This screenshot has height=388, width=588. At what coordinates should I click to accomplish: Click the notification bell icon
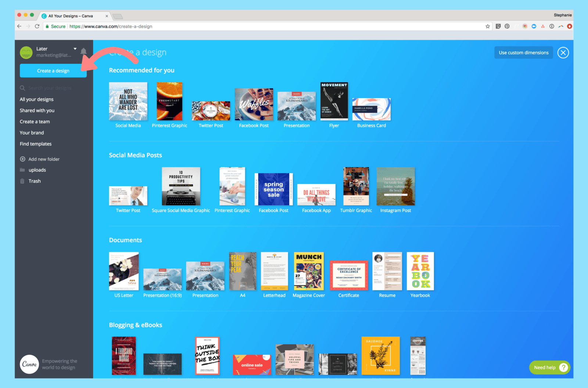[83, 51]
